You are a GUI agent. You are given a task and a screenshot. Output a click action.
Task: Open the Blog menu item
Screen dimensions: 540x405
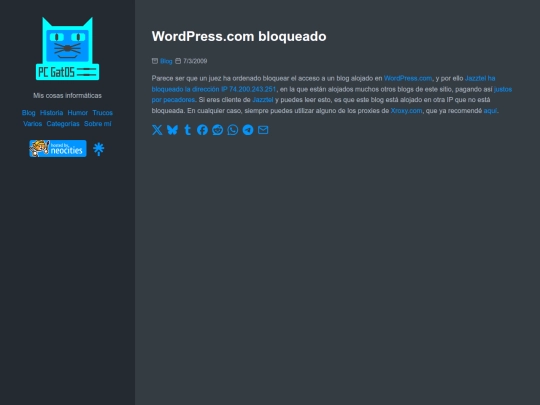point(29,113)
